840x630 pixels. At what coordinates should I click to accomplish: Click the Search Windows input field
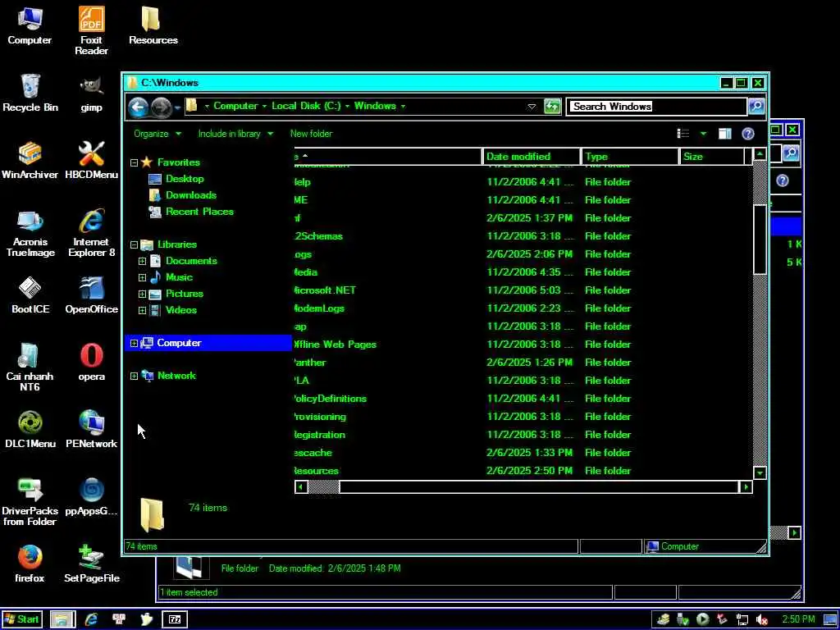point(656,106)
